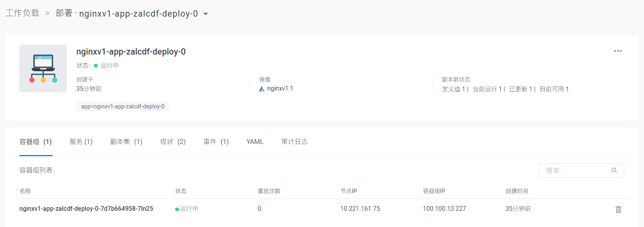644x227 pixels.
Task: Delete the pod with trash icon
Action: (x=618, y=209)
